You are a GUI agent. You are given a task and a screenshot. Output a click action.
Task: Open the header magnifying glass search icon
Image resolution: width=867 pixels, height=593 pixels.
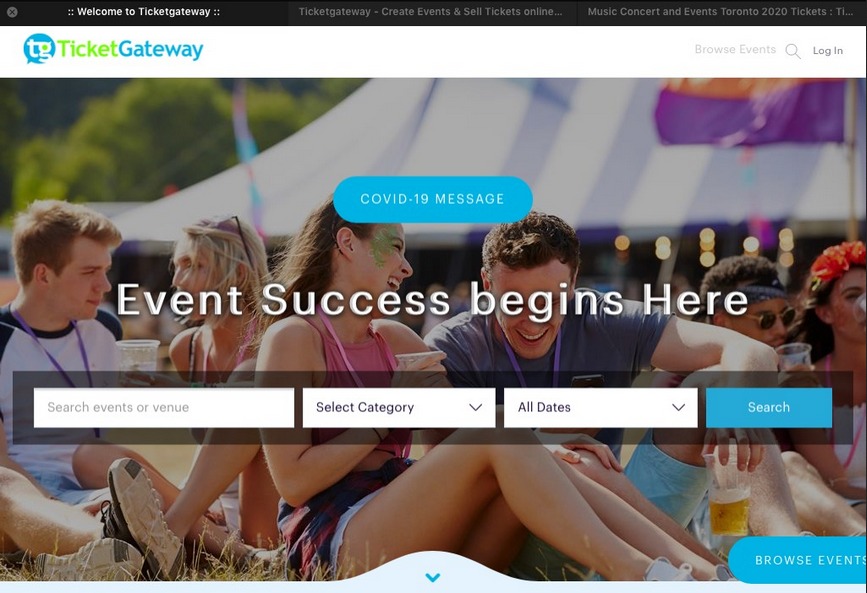[x=793, y=51]
